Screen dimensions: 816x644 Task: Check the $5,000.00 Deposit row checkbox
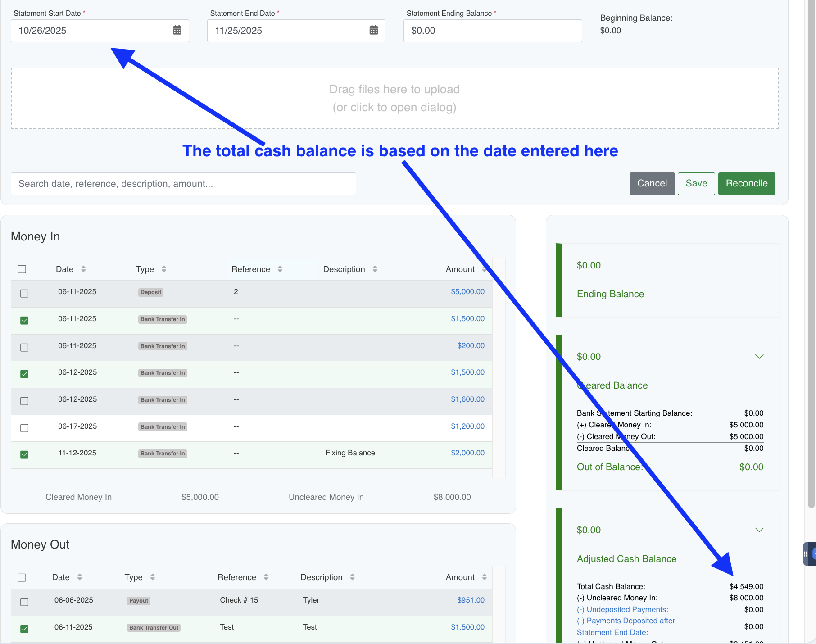(24, 293)
